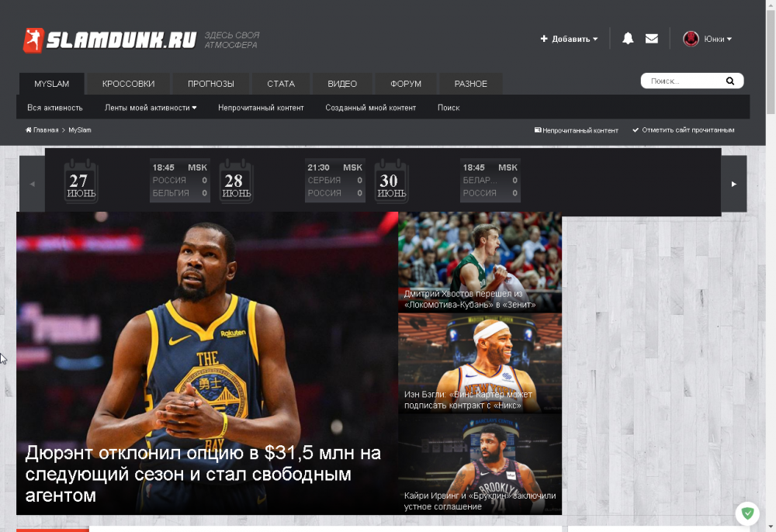Open the 'Прогнозы' tab
This screenshot has width=776, height=532.
coord(210,84)
